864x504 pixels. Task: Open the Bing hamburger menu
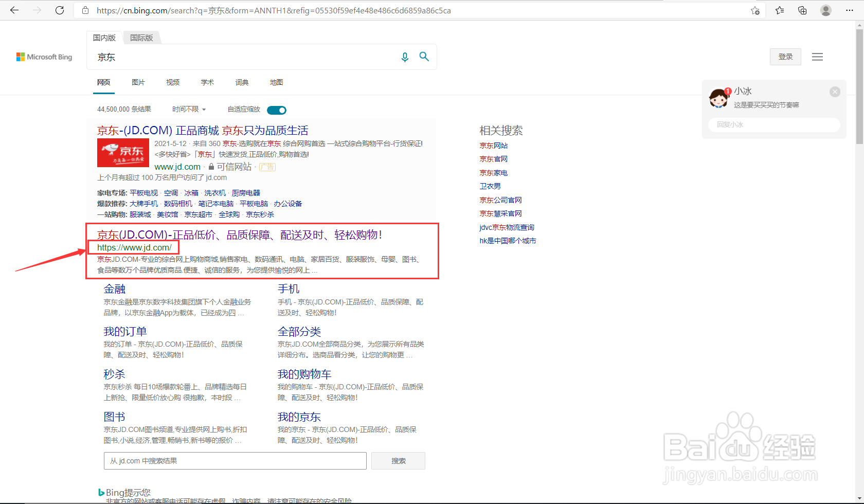817,57
